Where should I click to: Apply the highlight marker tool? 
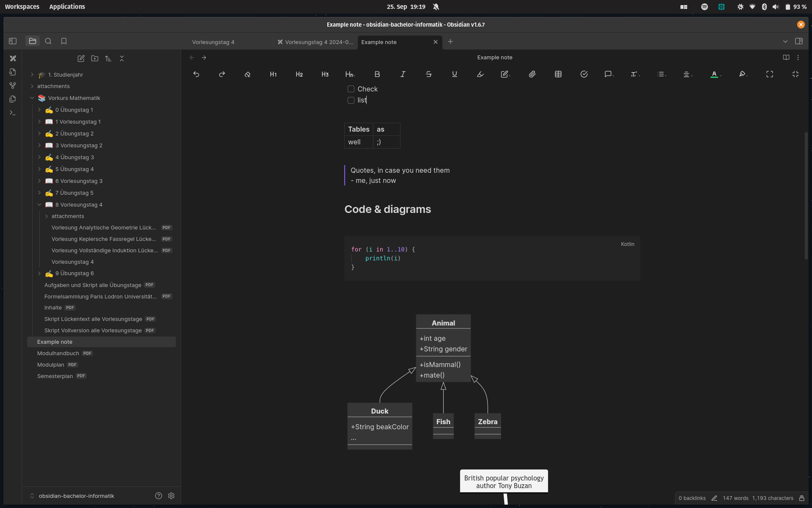(x=480, y=74)
